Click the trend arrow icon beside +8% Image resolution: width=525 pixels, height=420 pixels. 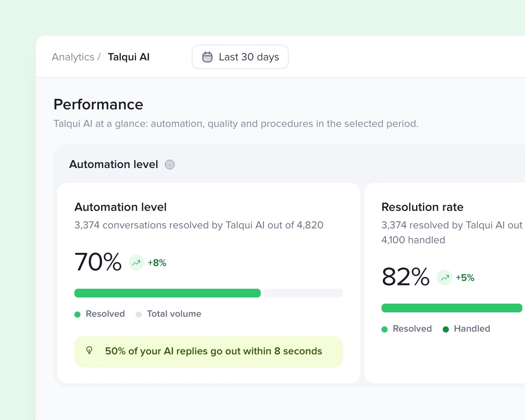click(136, 263)
